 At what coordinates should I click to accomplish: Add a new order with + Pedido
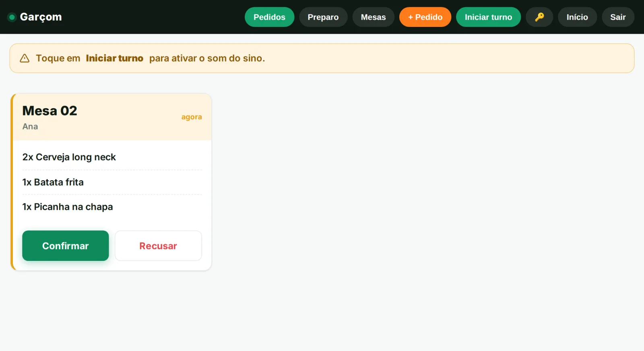click(x=425, y=17)
